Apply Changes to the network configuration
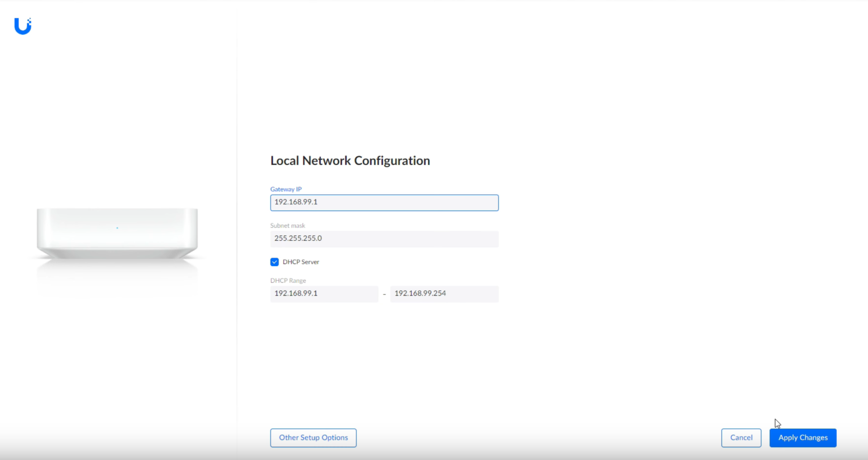The height and width of the screenshot is (460, 868). pos(803,438)
